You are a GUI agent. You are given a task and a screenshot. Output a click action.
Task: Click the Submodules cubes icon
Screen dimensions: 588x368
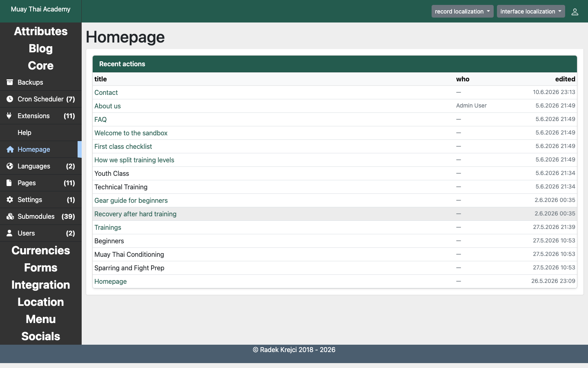tap(10, 216)
